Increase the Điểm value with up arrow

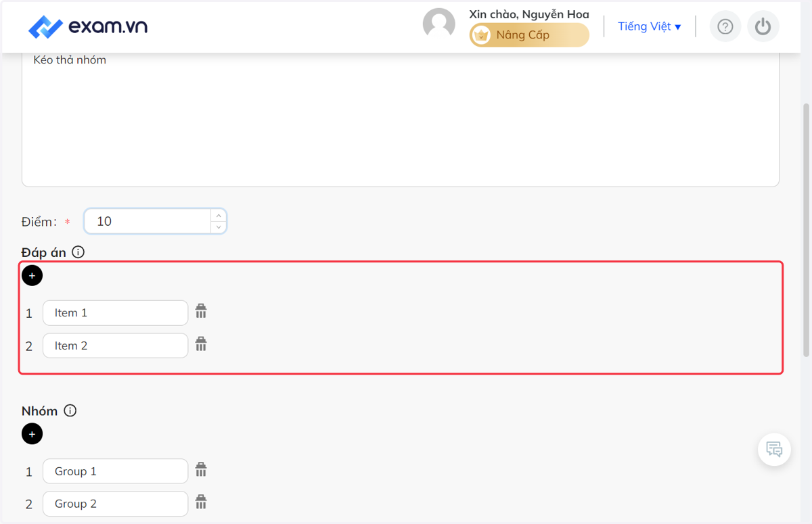[x=219, y=216]
